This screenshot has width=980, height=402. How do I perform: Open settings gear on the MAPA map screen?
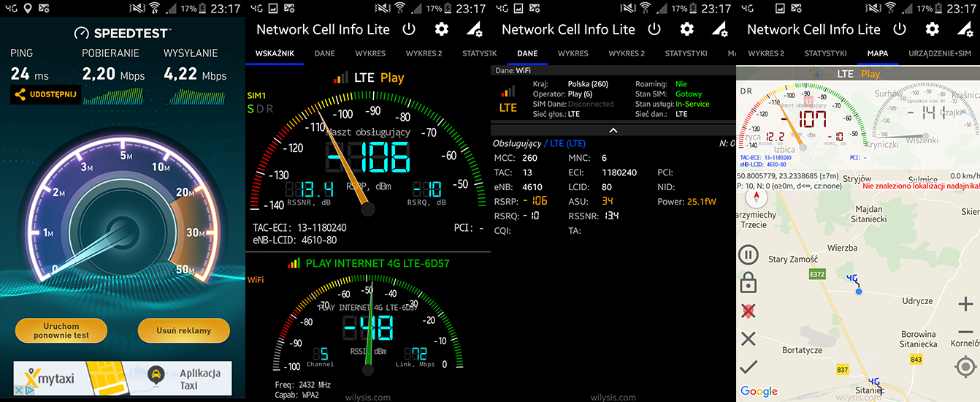coord(933,29)
